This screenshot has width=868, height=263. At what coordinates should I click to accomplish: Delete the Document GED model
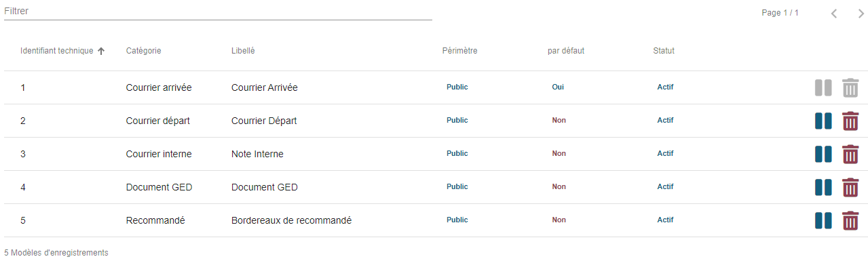tap(850, 188)
